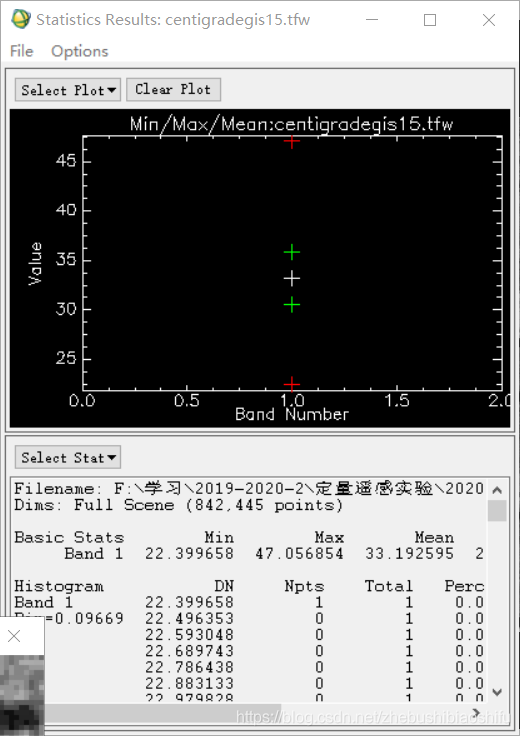
Task: Click the vertical scrollbar thumb in stats panel
Action: tap(497, 511)
